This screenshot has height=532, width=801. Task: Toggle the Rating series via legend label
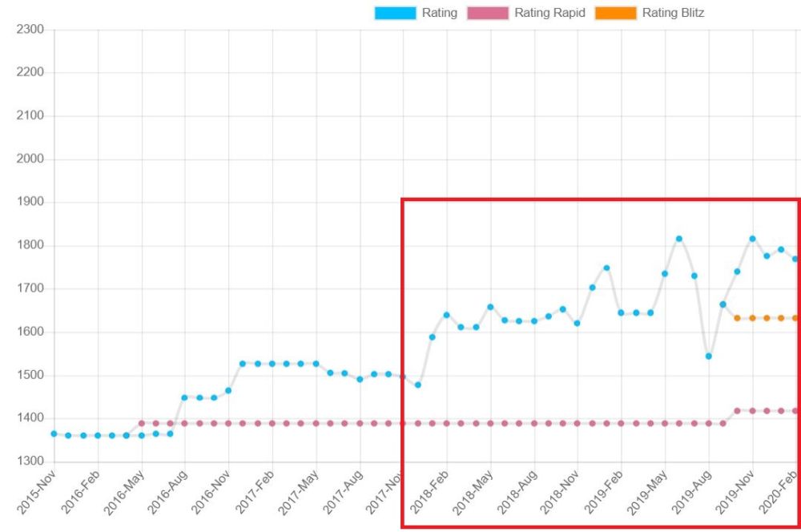(440, 13)
